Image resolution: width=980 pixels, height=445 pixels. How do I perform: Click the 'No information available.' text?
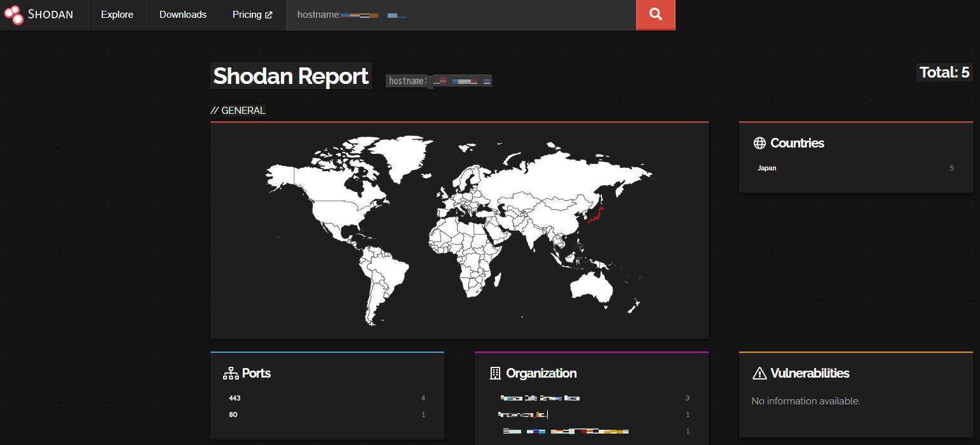click(805, 401)
